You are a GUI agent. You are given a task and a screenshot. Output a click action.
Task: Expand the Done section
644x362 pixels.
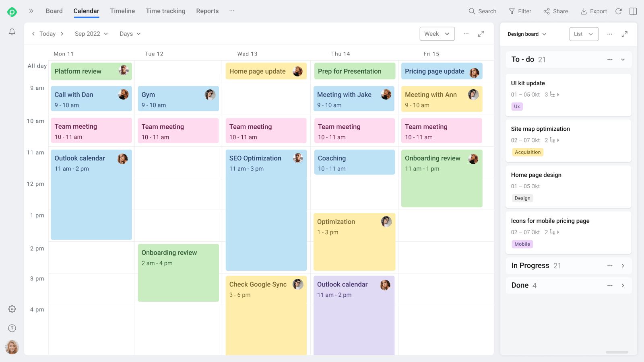click(623, 285)
